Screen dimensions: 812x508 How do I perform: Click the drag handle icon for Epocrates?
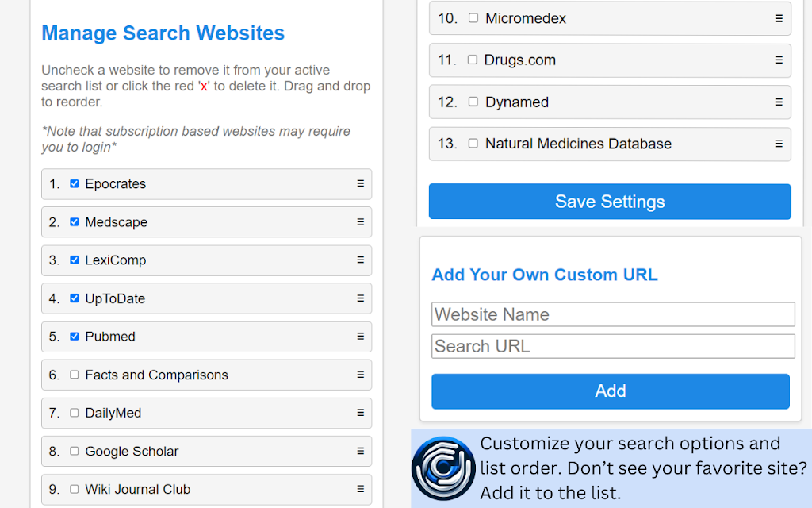(x=361, y=183)
